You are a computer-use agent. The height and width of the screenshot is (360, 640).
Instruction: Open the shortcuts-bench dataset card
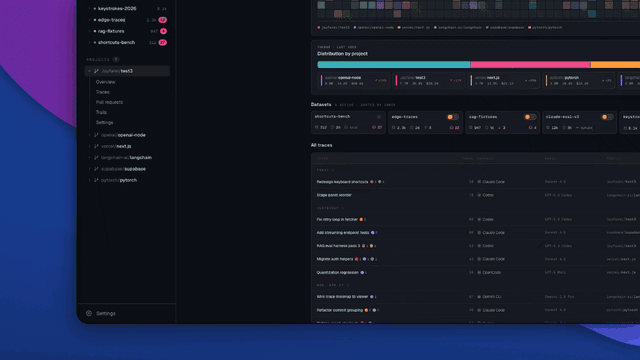[x=348, y=122]
